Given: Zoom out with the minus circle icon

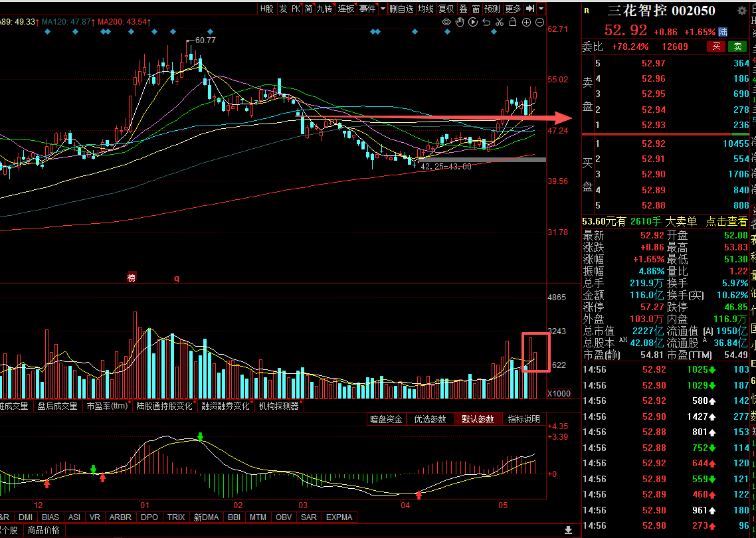Looking at the screenshot, I should pyautogui.click(x=540, y=22).
